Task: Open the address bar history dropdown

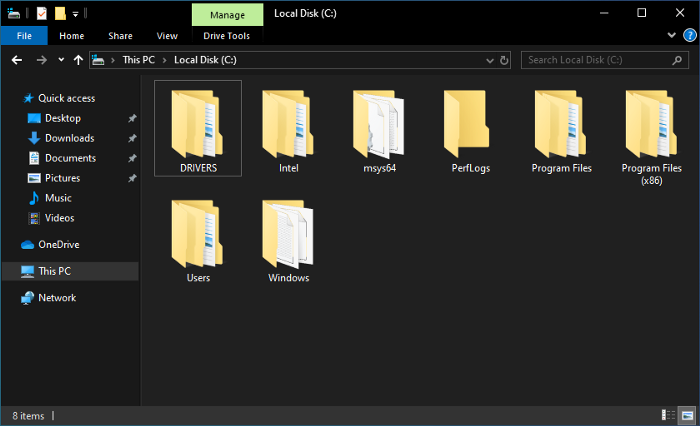Action: click(488, 60)
